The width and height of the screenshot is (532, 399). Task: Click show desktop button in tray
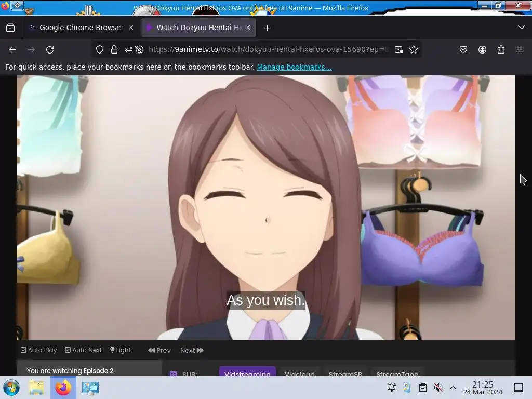pos(518,388)
